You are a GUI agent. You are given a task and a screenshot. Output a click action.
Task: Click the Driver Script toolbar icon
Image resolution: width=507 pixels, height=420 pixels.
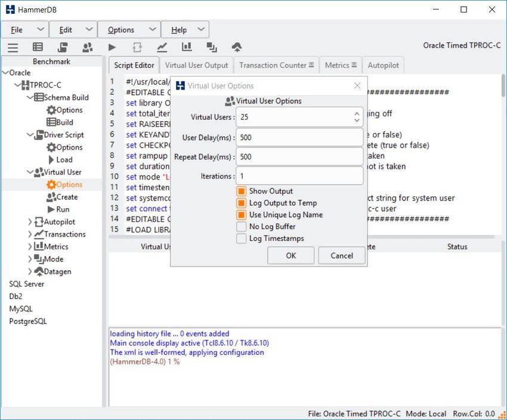click(63, 47)
